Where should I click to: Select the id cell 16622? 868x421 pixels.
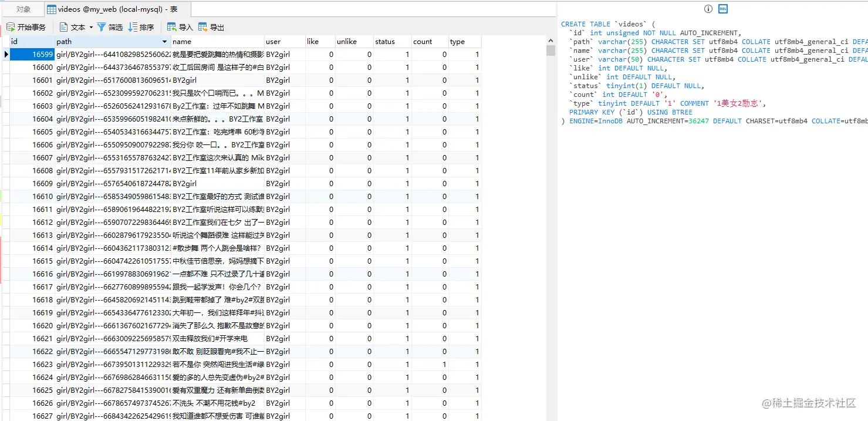pos(32,352)
